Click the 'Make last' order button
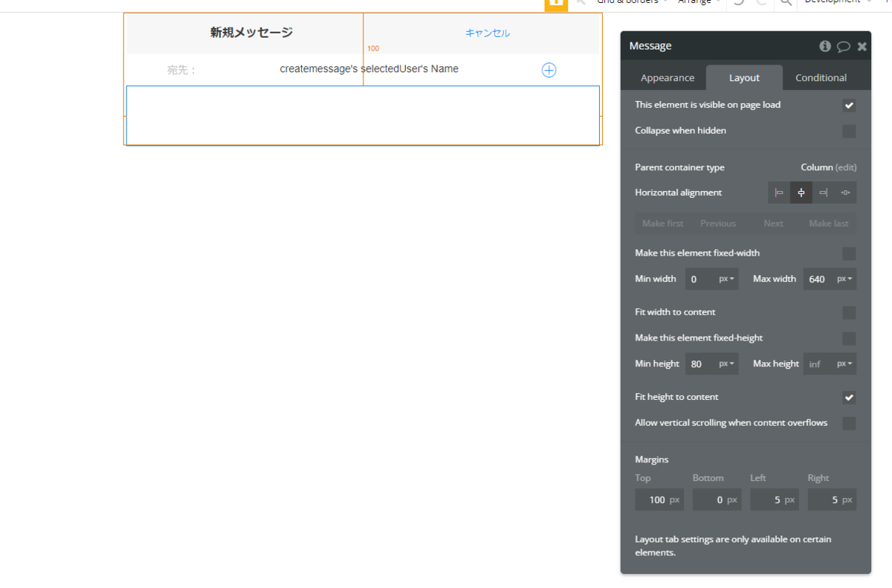892x588 pixels. (829, 224)
